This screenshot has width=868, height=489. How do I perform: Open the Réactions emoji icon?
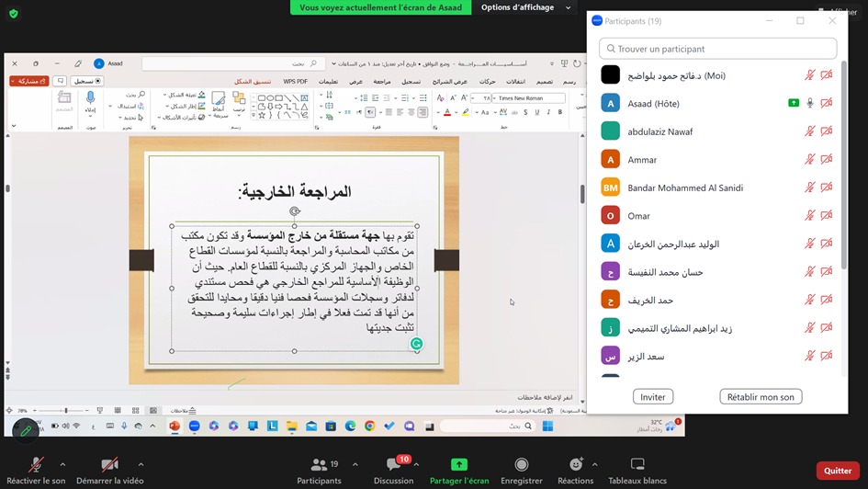[x=575, y=465]
